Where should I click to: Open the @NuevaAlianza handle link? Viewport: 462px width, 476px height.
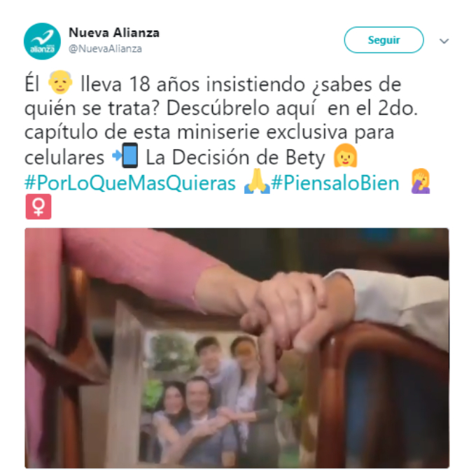pos(105,48)
